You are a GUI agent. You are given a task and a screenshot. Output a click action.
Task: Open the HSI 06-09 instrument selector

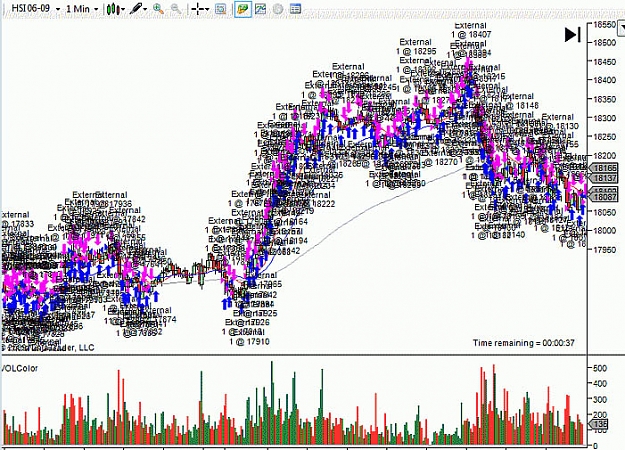click(x=35, y=8)
